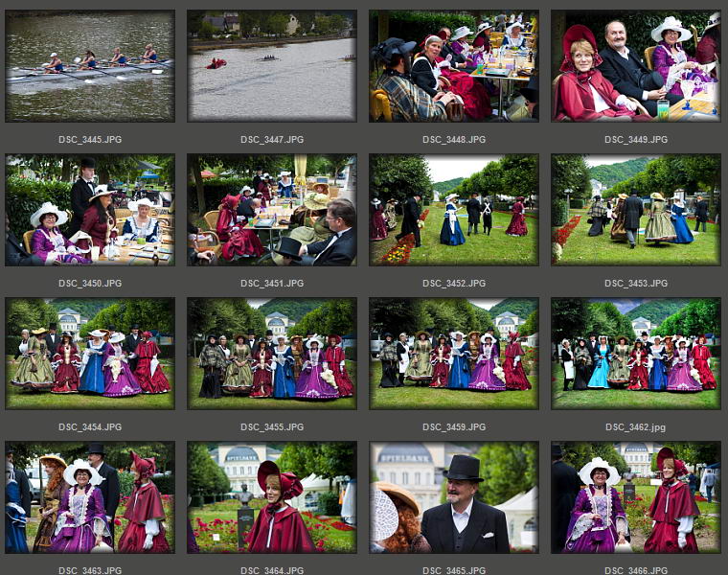Open group photo thumbnail DSC_3454.JPG
The image size is (728, 575).
tap(90, 354)
